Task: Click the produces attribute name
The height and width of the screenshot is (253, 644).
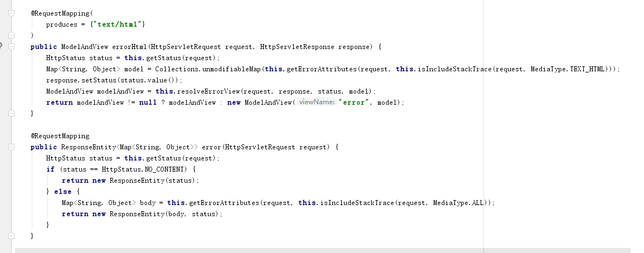Action: click(x=61, y=25)
